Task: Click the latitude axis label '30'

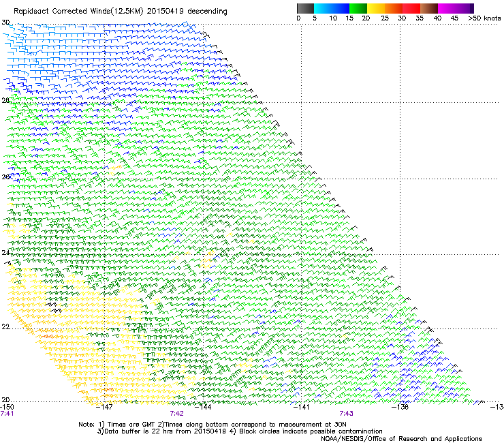Action: coord(5,22)
